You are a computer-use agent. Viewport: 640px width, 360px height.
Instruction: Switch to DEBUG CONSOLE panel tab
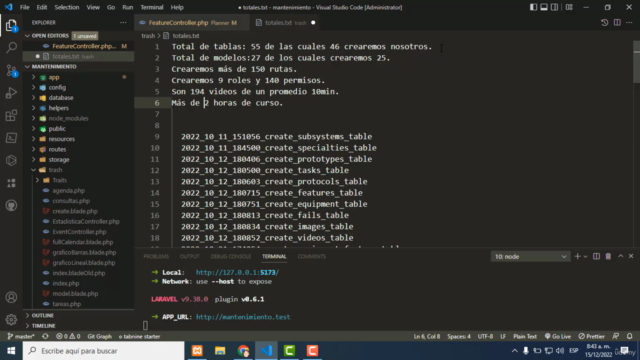pyautogui.click(x=231, y=256)
